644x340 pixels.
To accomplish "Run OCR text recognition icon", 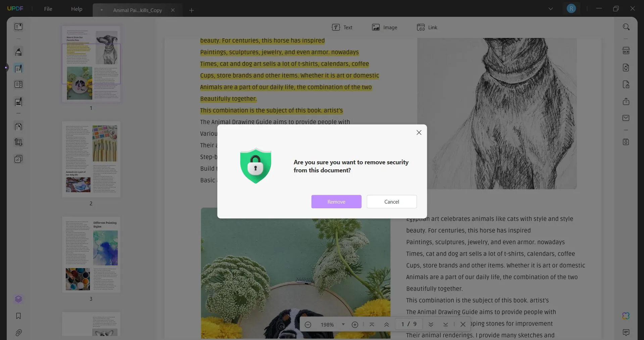I will point(626,51).
